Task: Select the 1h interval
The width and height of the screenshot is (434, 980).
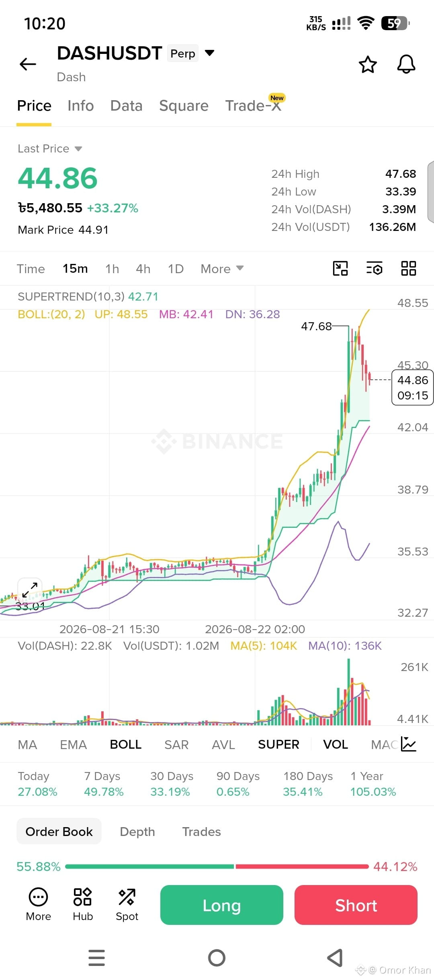Action: click(112, 269)
